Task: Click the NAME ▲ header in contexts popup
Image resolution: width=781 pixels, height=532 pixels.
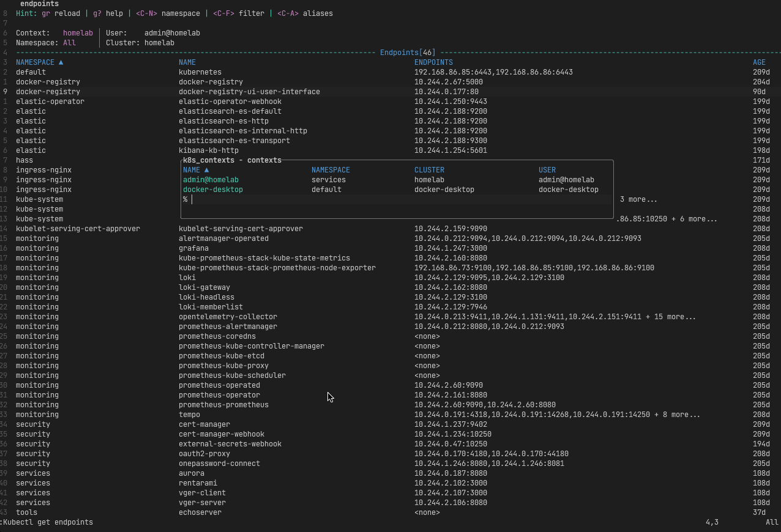Action: coord(196,170)
